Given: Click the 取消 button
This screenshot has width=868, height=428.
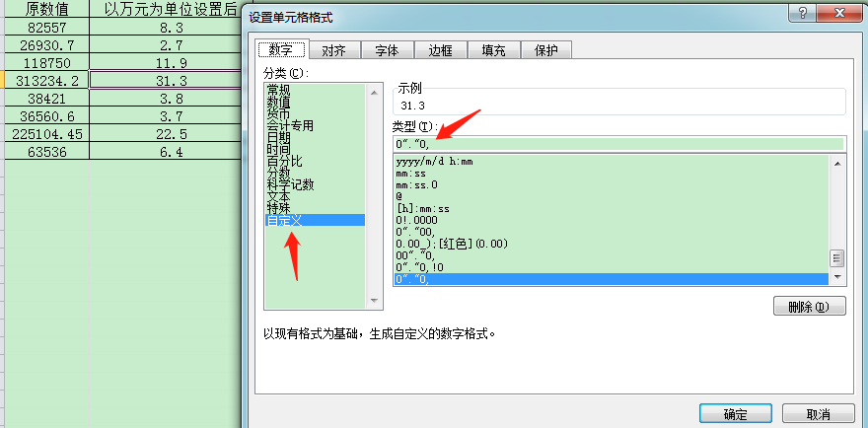Looking at the screenshot, I should pyautogui.click(x=818, y=413).
